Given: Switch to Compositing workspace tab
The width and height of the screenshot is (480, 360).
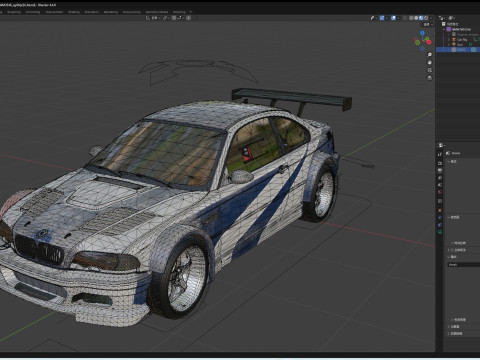Looking at the screenshot, I should [132, 12].
